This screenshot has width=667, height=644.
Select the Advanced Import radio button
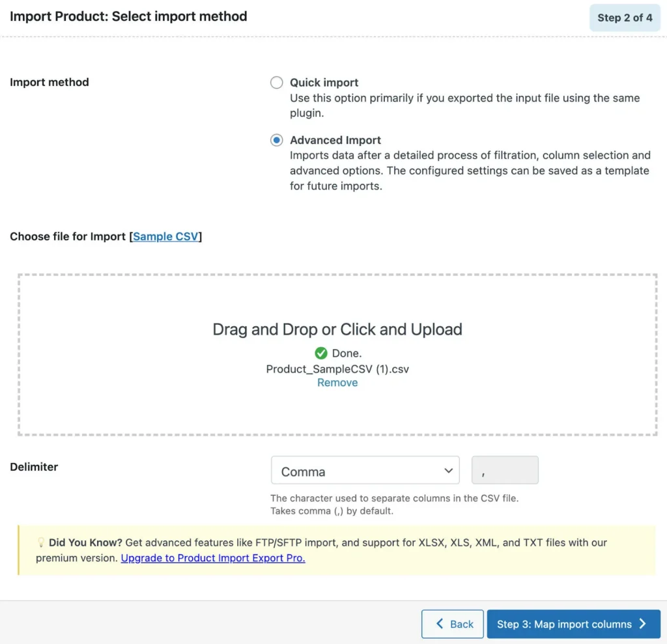[x=276, y=139]
